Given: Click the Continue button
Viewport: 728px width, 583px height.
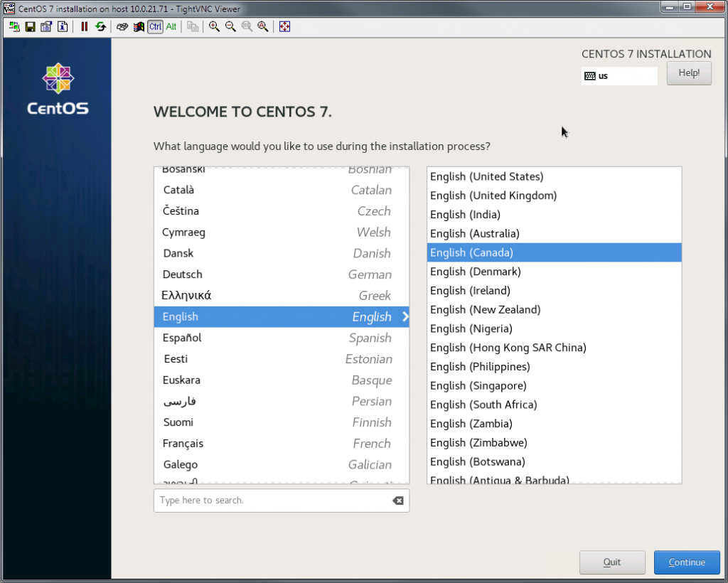Looking at the screenshot, I should [687, 562].
